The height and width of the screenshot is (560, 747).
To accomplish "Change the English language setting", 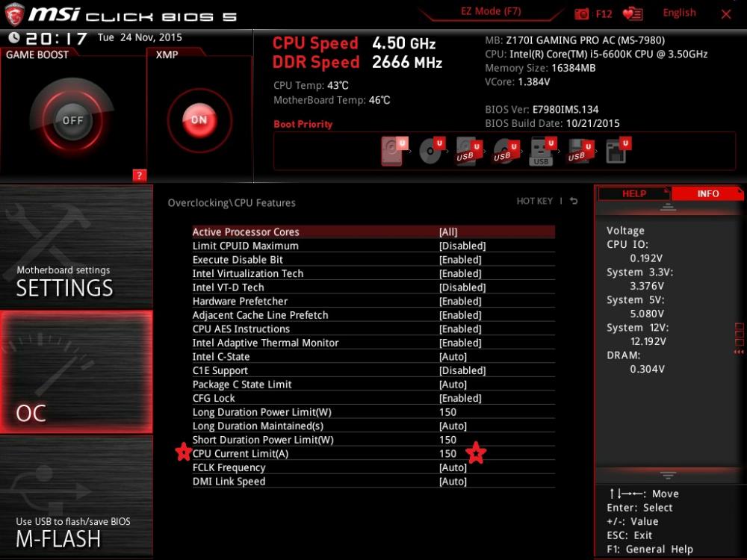I will tap(679, 13).
